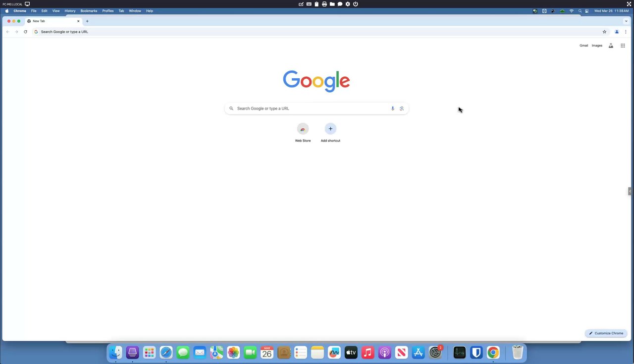Viewport: 634px width, 364px height.
Task: Click the remote session clipboard icon
Action: (317, 4)
